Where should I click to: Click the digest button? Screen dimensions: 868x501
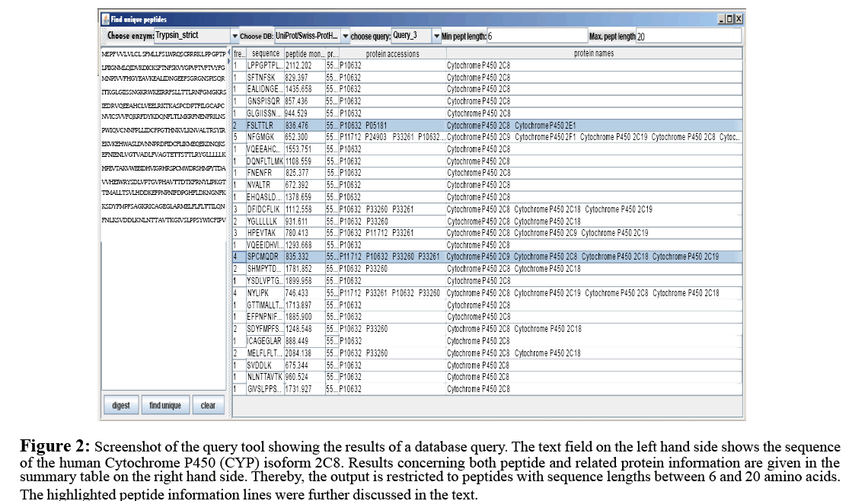[x=120, y=406]
